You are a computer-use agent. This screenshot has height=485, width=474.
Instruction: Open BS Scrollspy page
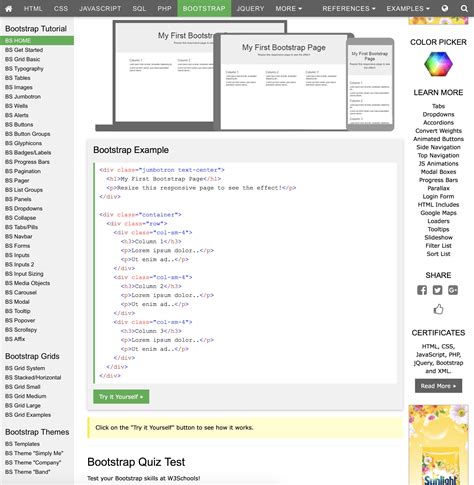click(21, 330)
